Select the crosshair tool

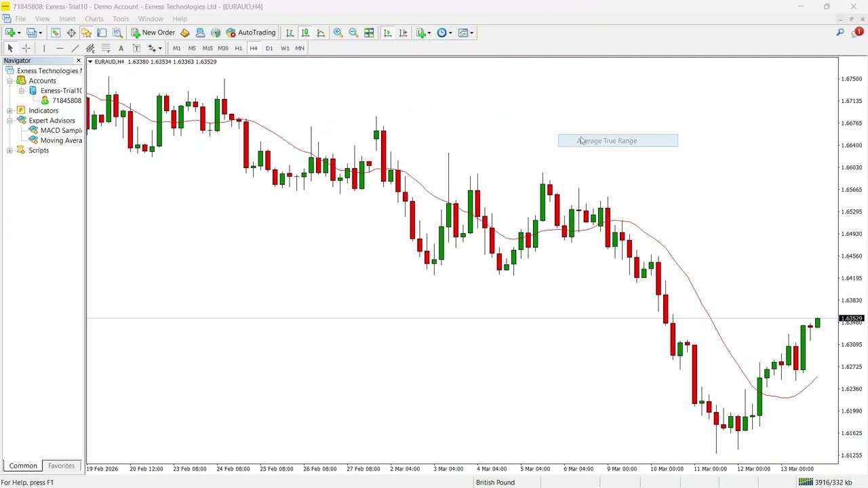26,48
